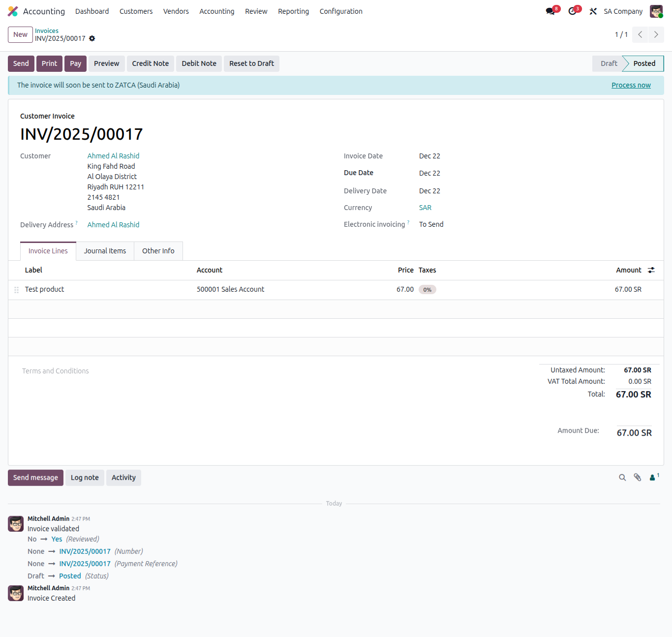Open the activities clock icon
Screen dimensions: 672x637
[573, 11]
